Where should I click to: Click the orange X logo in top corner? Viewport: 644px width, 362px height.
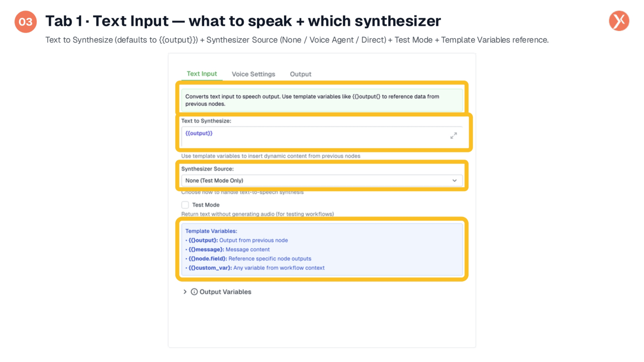[619, 21]
